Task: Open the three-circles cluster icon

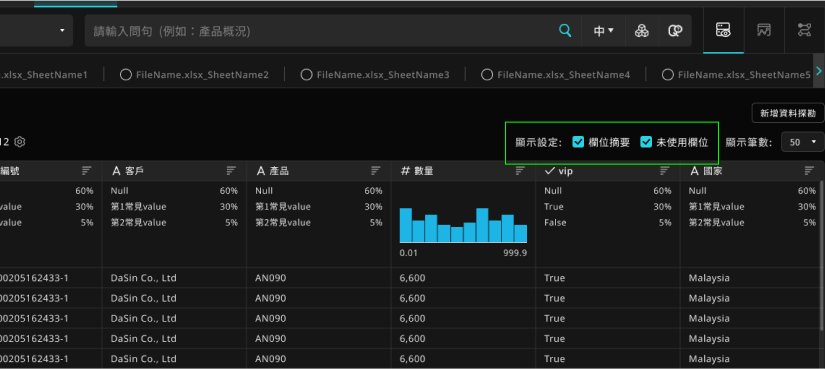Action: 641,31
